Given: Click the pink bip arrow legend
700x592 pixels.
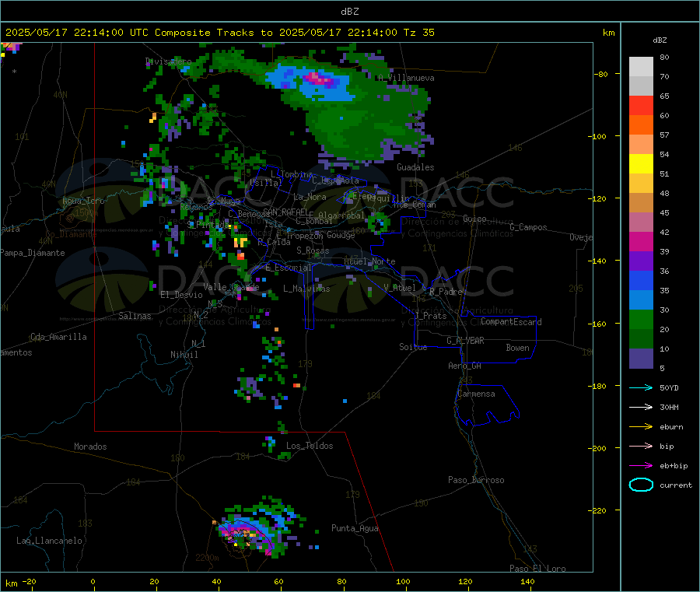Looking at the screenshot, I should 641,446.
